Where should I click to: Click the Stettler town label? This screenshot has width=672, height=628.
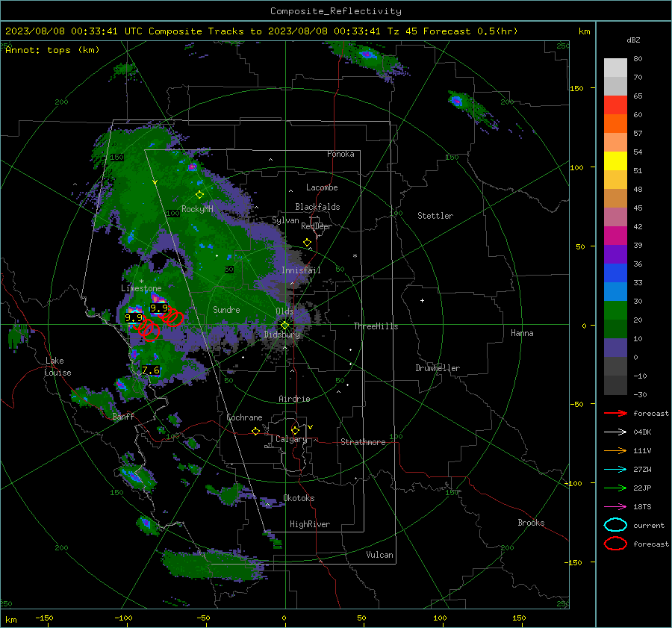tap(435, 216)
